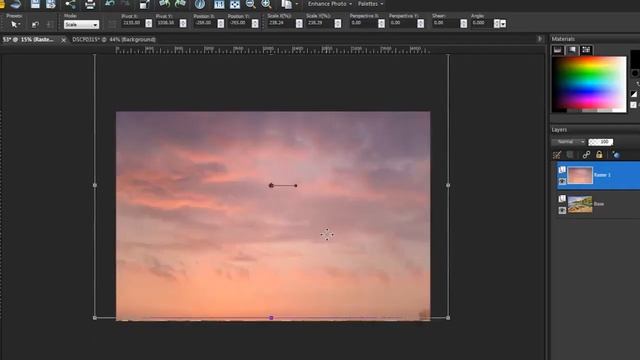Switch to the active Raster document tab
Viewport: 640px width, 360px height.
click(x=29, y=40)
